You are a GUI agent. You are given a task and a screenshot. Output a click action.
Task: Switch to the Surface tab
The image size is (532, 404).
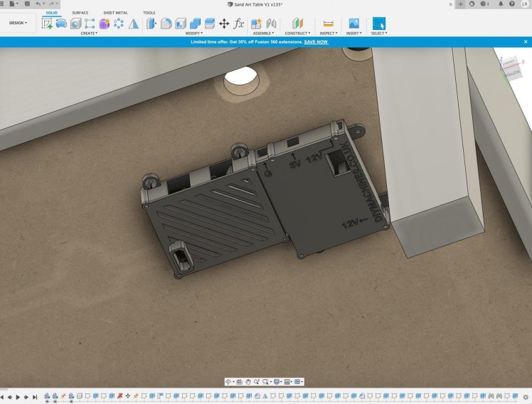[x=80, y=13]
